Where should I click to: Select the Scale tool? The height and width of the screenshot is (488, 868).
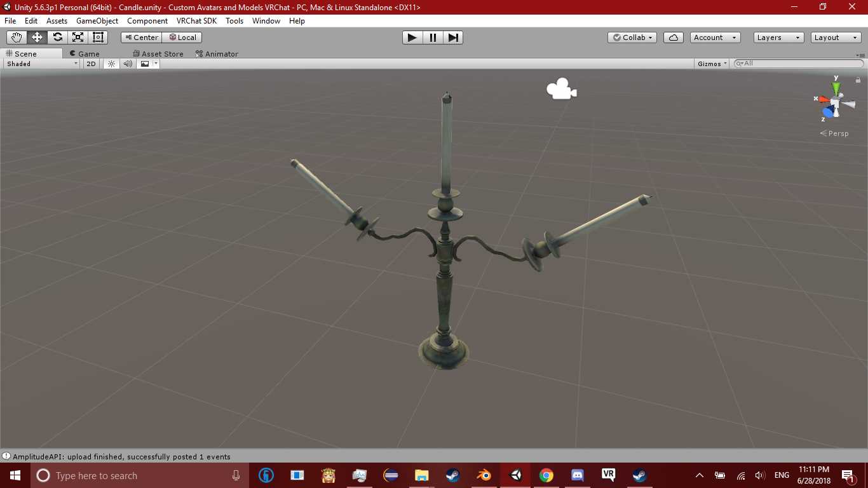[x=78, y=37]
